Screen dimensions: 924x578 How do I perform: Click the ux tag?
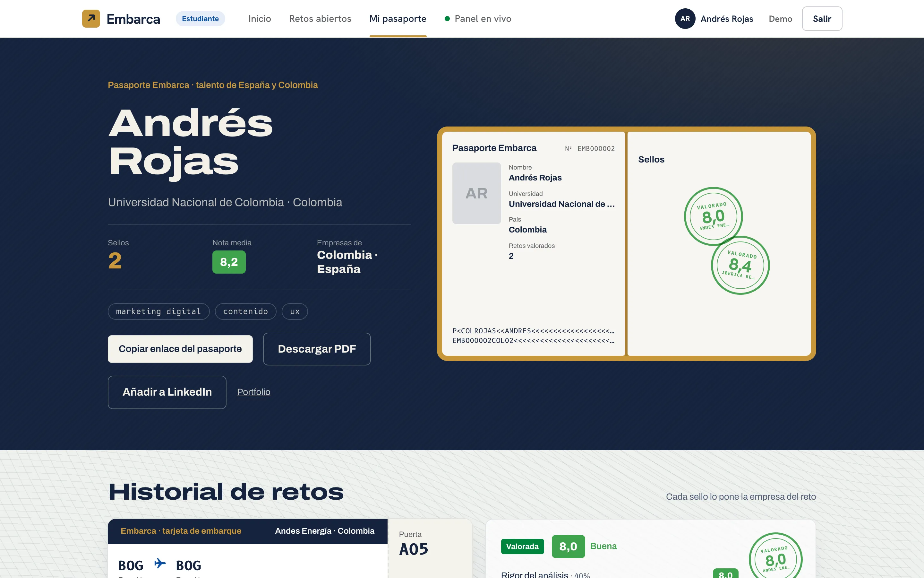coord(295,311)
